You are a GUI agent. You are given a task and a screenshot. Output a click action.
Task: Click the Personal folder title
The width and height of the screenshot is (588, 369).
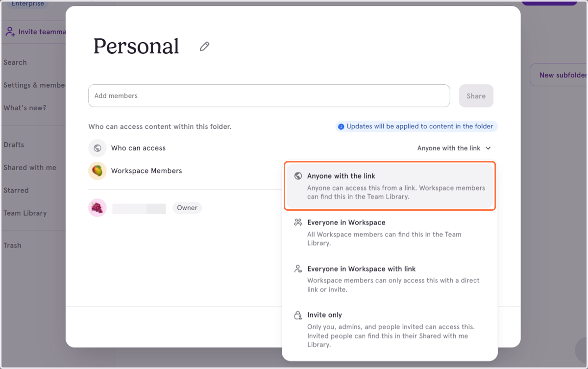click(x=136, y=46)
